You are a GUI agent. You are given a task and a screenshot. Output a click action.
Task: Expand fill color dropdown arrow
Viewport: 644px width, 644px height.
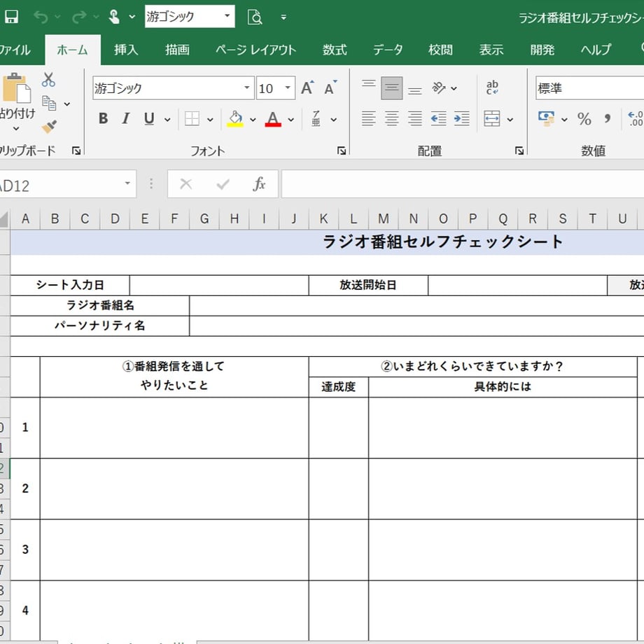[253, 120]
